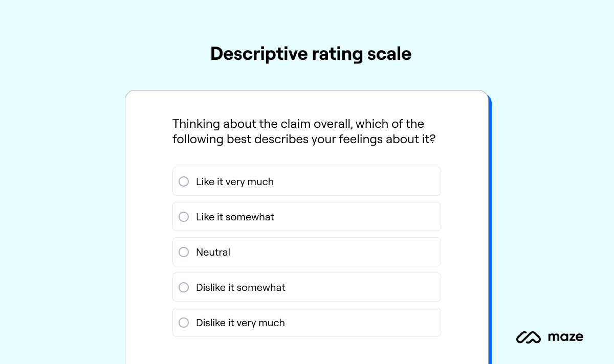
Task: Click the blue accent bar beside the card
Action: 490,230
